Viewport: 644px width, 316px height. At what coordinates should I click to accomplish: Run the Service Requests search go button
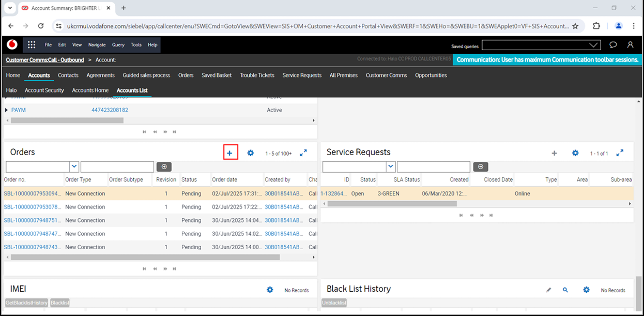[480, 167]
